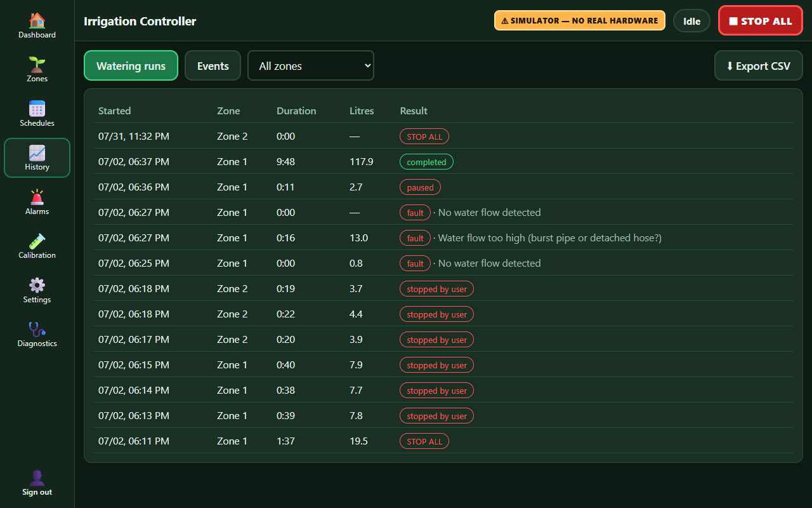Click the 07/02, 06:37 PM timestamp

click(134, 161)
